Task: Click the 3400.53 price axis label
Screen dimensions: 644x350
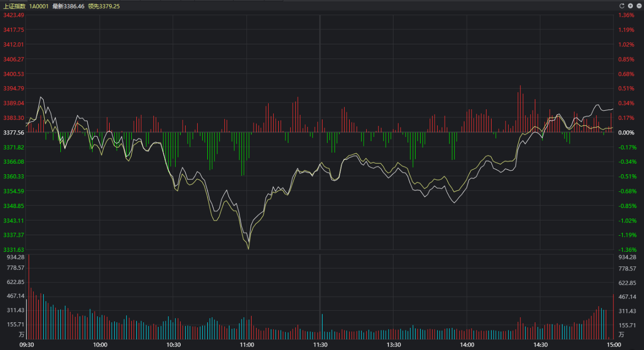Action: click(x=14, y=74)
